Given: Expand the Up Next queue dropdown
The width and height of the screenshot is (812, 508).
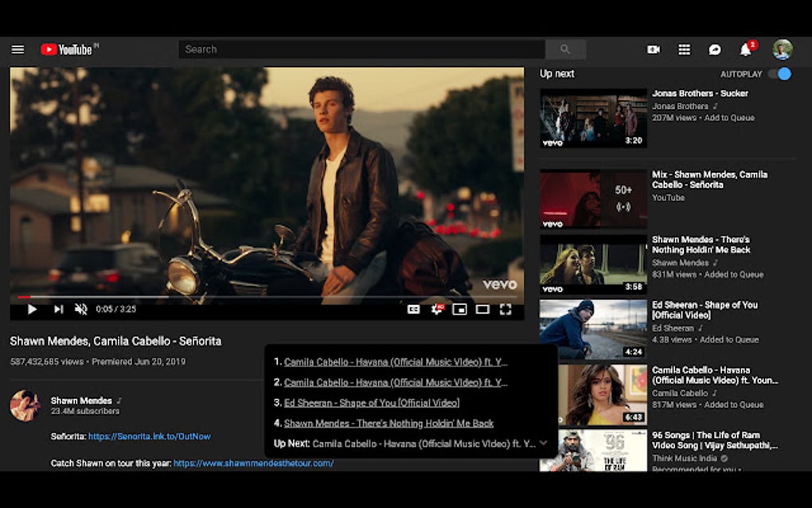Looking at the screenshot, I should (x=544, y=444).
